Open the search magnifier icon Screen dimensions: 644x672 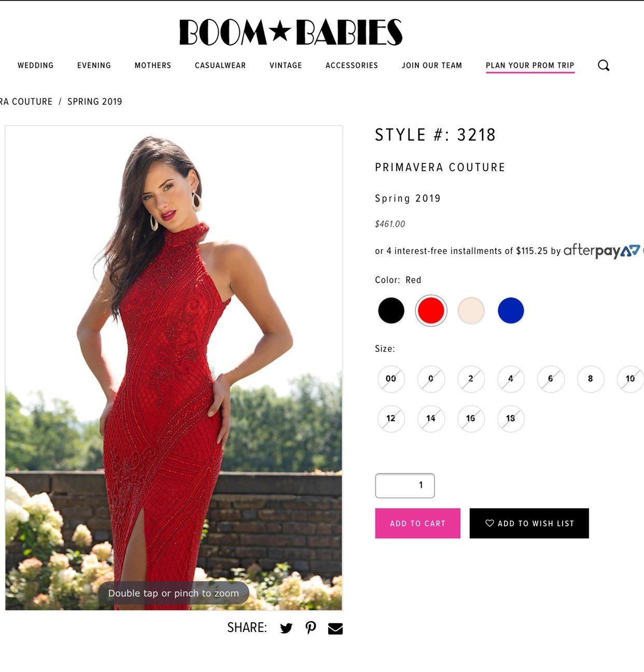click(604, 65)
